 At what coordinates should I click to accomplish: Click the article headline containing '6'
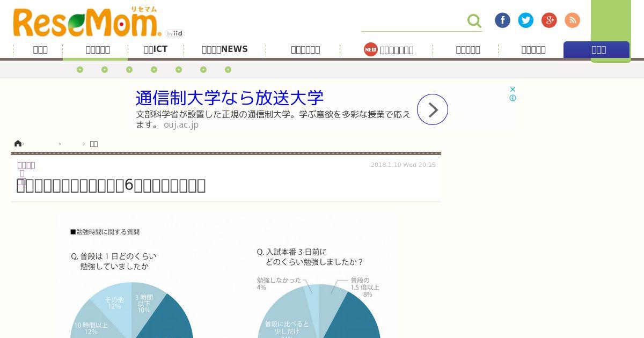tap(111, 185)
